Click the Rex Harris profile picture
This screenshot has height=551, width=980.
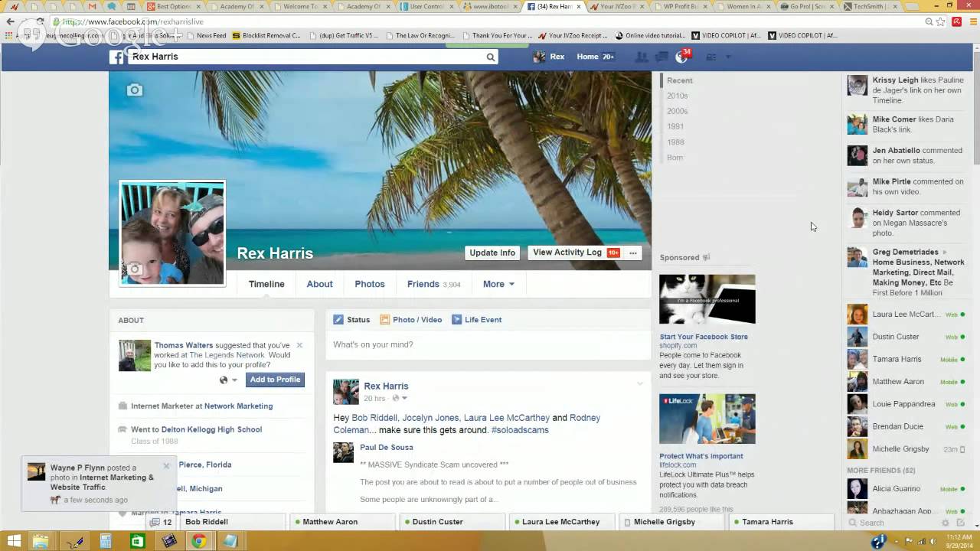coord(172,233)
